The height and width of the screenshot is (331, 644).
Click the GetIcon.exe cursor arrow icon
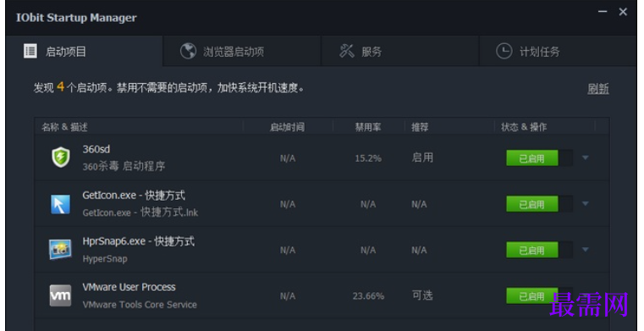[60, 204]
